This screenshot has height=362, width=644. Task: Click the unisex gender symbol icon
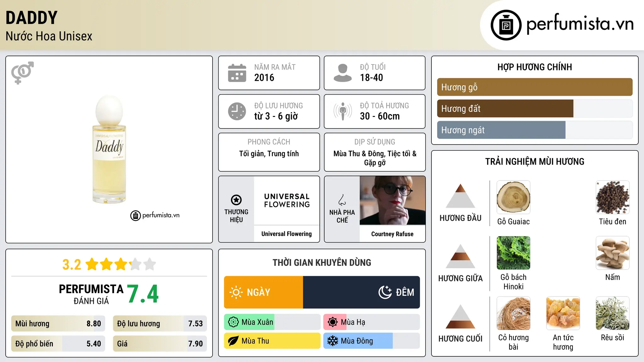tap(22, 73)
